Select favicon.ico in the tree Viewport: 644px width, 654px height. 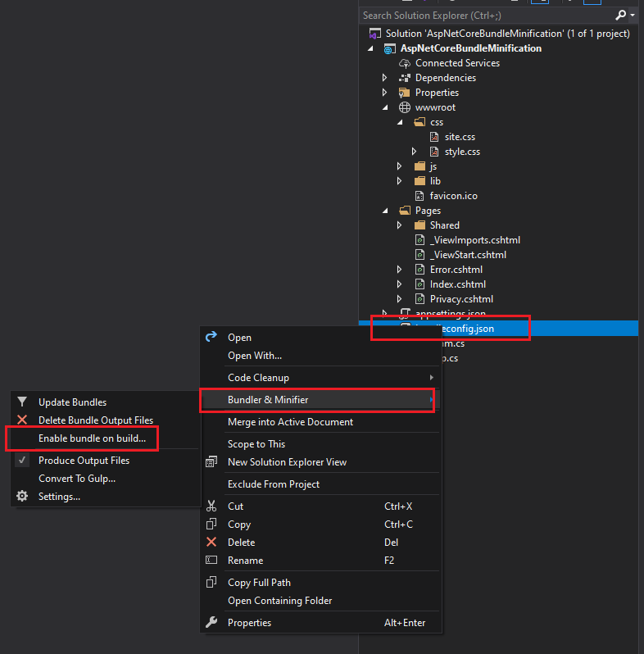point(453,196)
